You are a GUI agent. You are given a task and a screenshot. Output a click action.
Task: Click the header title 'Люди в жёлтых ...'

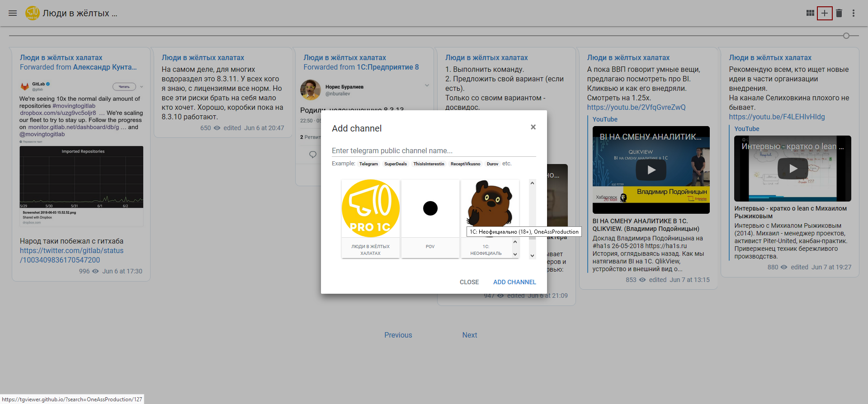[80, 13]
